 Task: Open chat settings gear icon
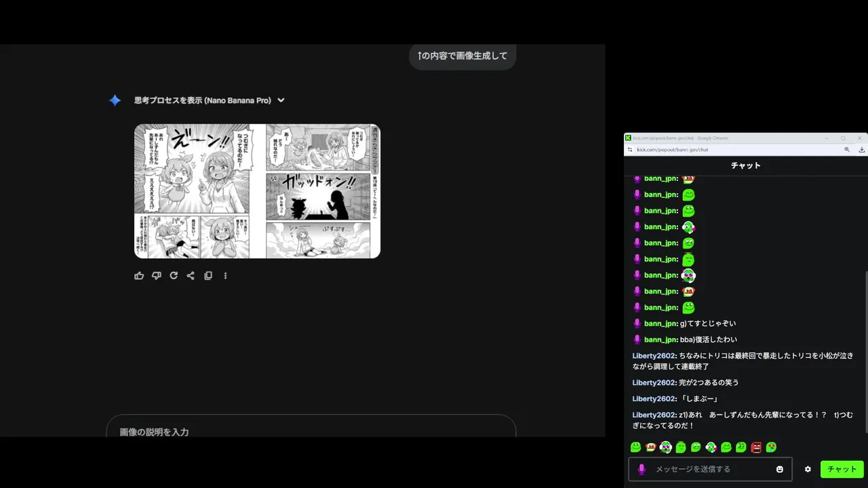point(808,469)
